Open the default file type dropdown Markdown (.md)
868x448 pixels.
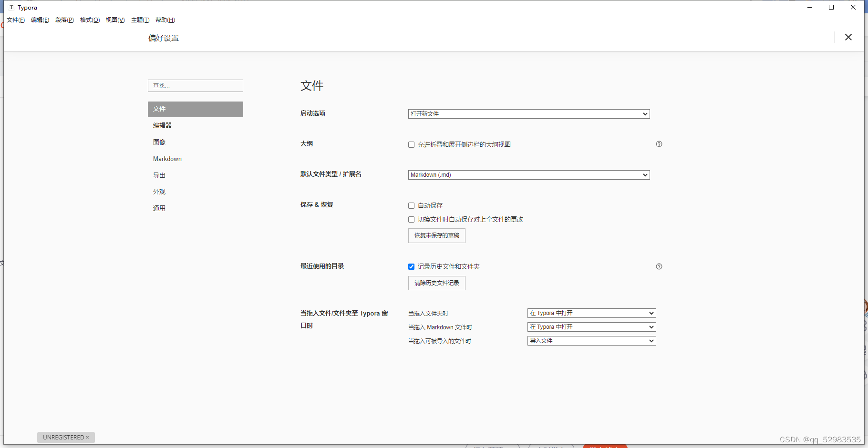(529, 175)
